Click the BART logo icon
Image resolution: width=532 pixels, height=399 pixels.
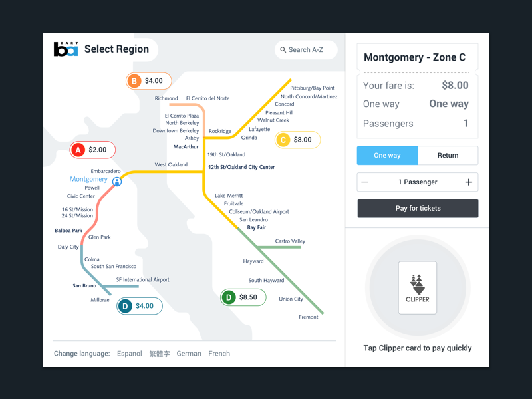tap(66, 49)
